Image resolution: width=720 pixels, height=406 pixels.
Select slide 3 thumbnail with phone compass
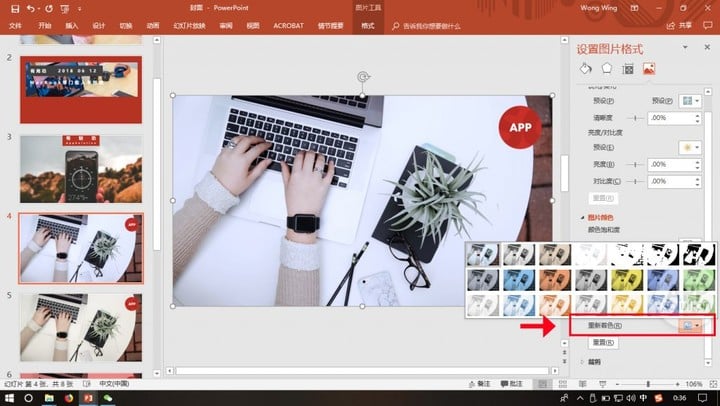pyautogui.click(x=81, y=169)
